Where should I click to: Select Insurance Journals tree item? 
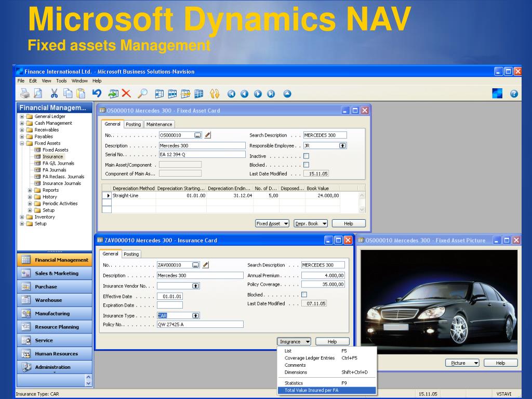[62, 183]
